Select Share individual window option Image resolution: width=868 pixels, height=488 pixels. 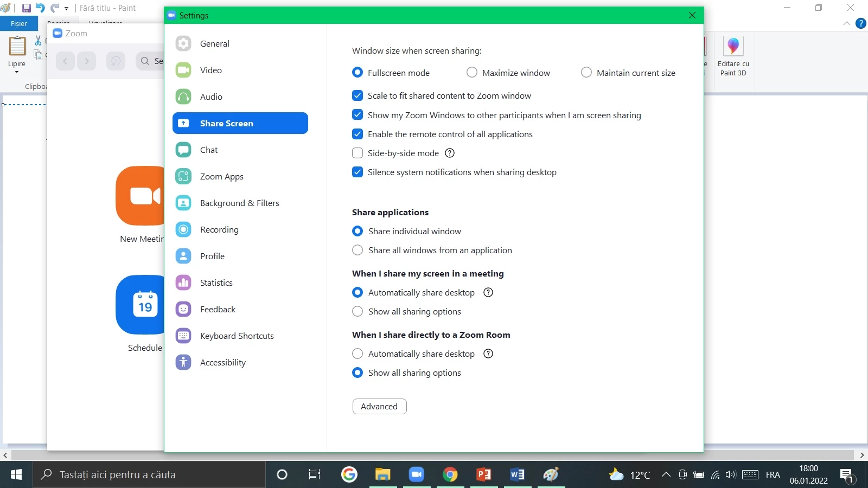(x=358, y=231)
